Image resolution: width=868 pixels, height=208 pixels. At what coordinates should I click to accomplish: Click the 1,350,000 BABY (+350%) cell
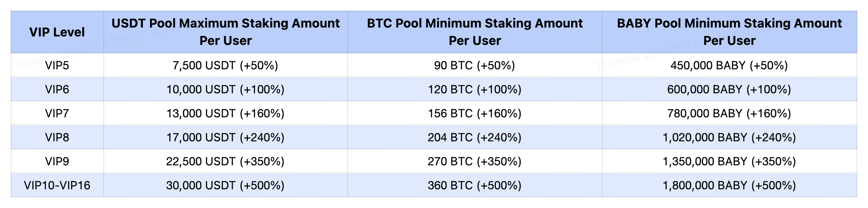[729, 161]
